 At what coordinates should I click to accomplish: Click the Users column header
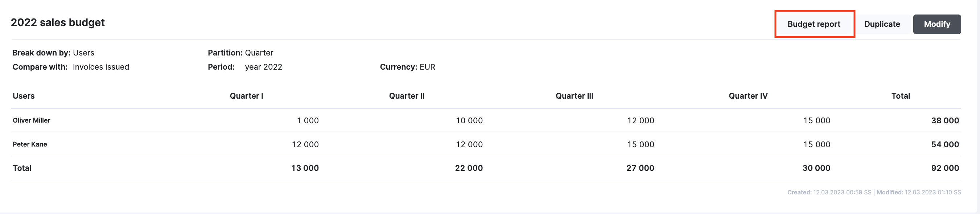tap(24, 96)
